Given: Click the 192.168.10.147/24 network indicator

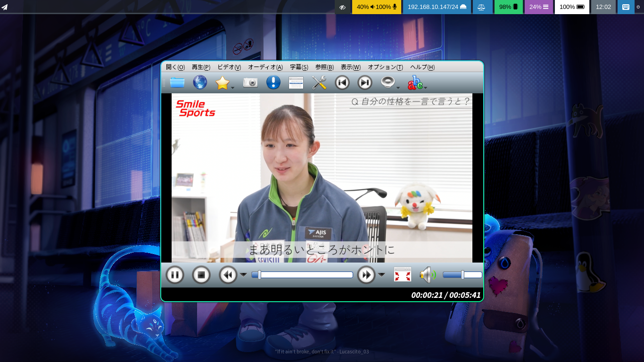Looking at the screenshot, I should [437, 7].
